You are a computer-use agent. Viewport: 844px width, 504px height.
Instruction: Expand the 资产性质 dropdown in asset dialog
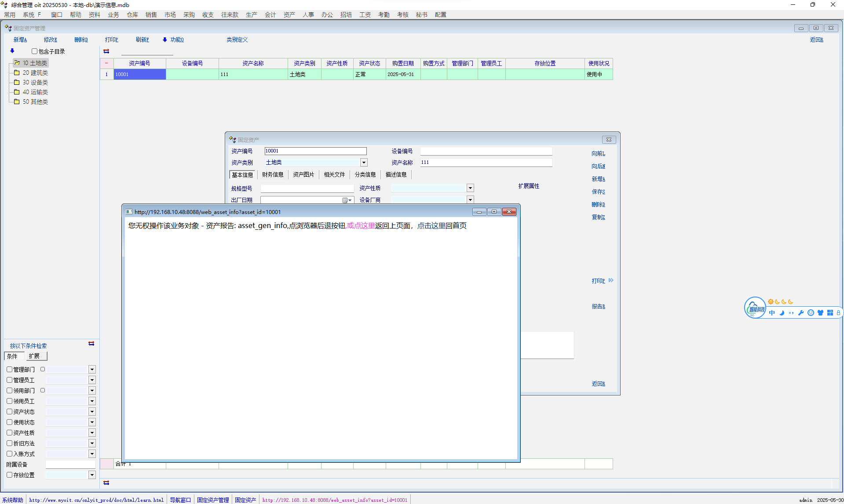[x=470, y=188]
